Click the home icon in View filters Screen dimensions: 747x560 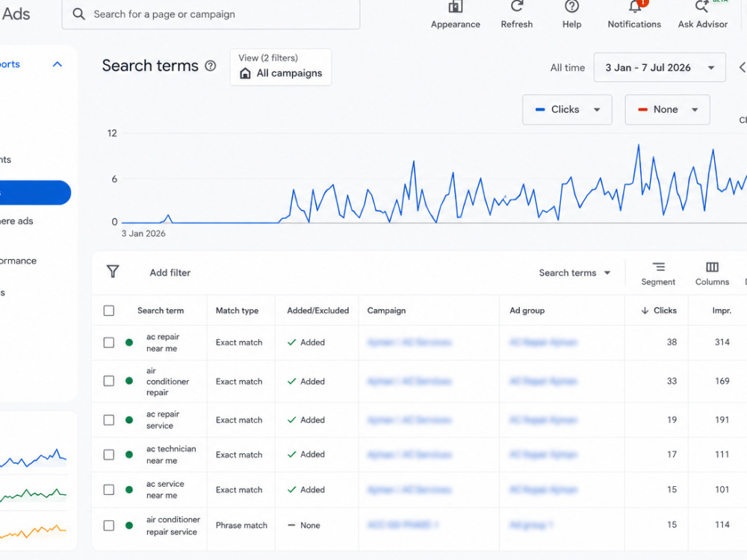[245, 73]
